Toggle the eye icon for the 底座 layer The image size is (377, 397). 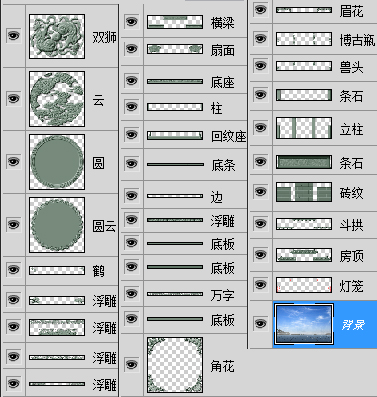(x=132, y=81)
